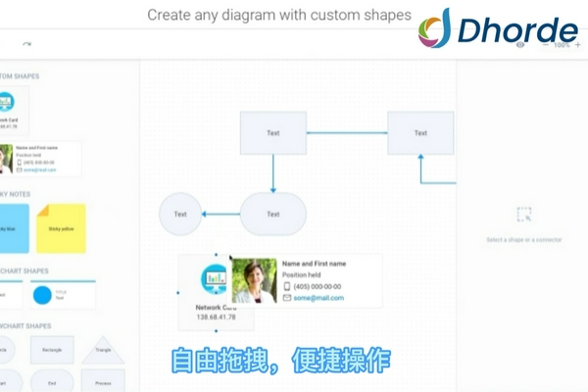
Task: Zoom out with the minus button
Action: coord(548,44)
